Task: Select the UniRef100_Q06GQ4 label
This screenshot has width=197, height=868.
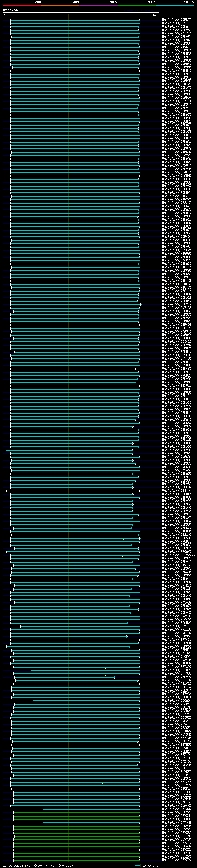Action: coord(177,457)
